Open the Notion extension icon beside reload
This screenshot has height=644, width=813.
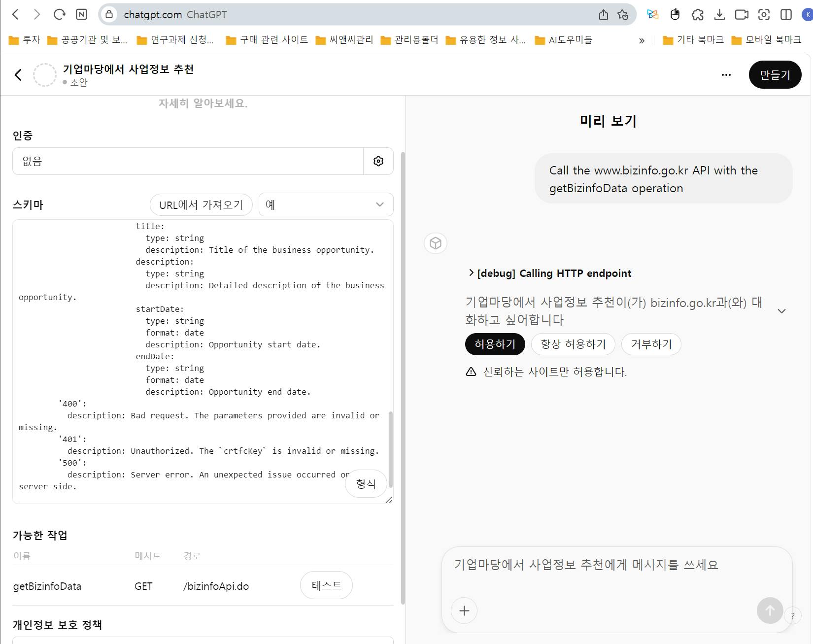[81, 14]
